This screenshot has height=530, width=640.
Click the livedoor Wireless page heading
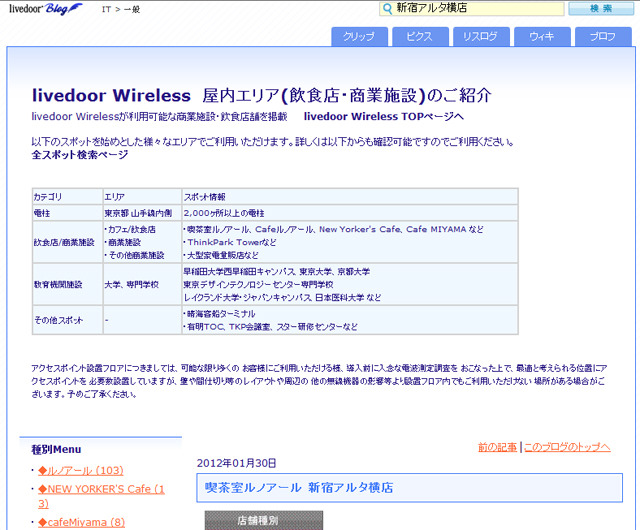point(262,96)
